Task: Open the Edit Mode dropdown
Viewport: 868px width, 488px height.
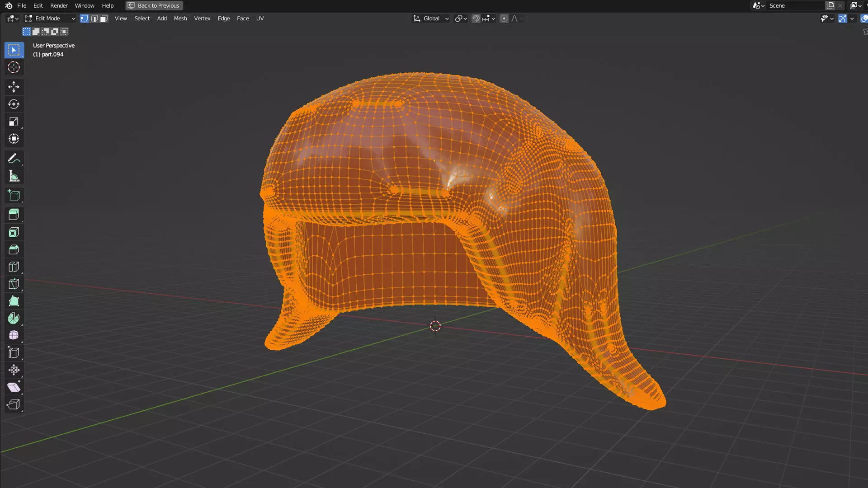Action: pyautogui.click(x=50, y=19)
